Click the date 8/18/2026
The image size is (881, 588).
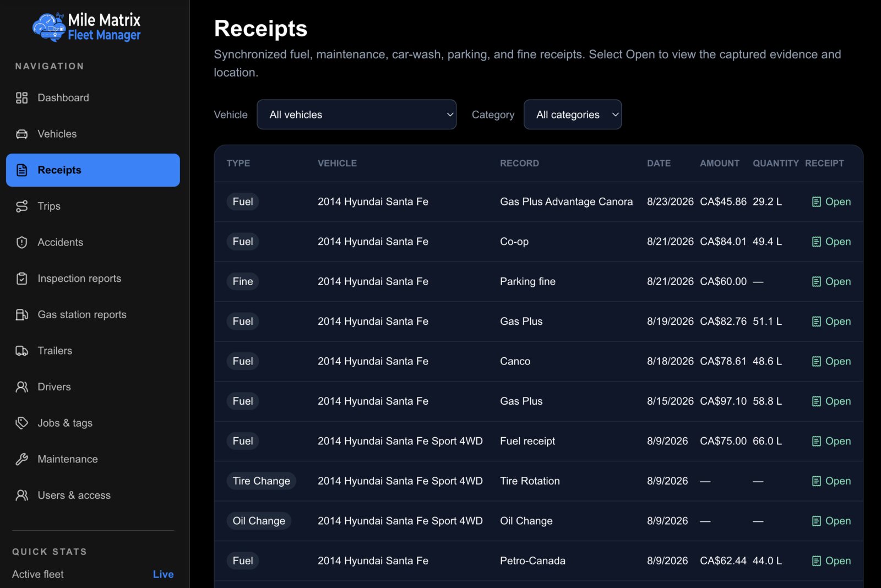670,362
